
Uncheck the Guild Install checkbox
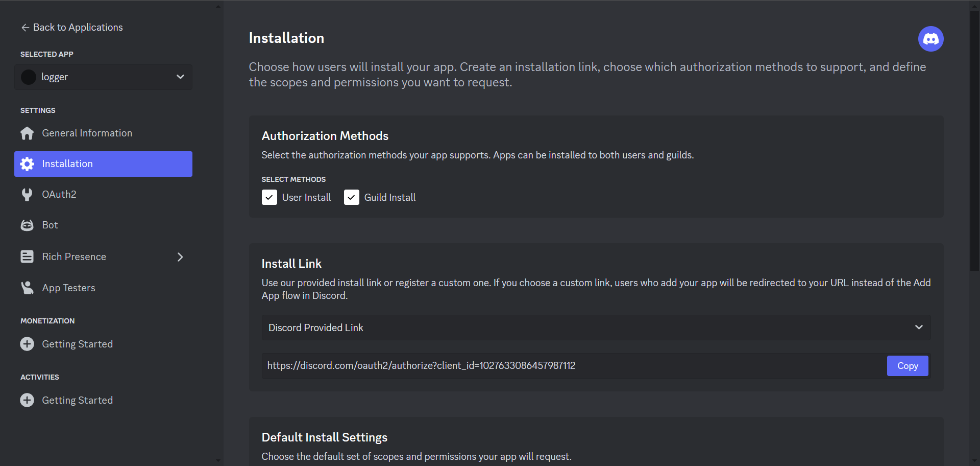coord(352,197)
